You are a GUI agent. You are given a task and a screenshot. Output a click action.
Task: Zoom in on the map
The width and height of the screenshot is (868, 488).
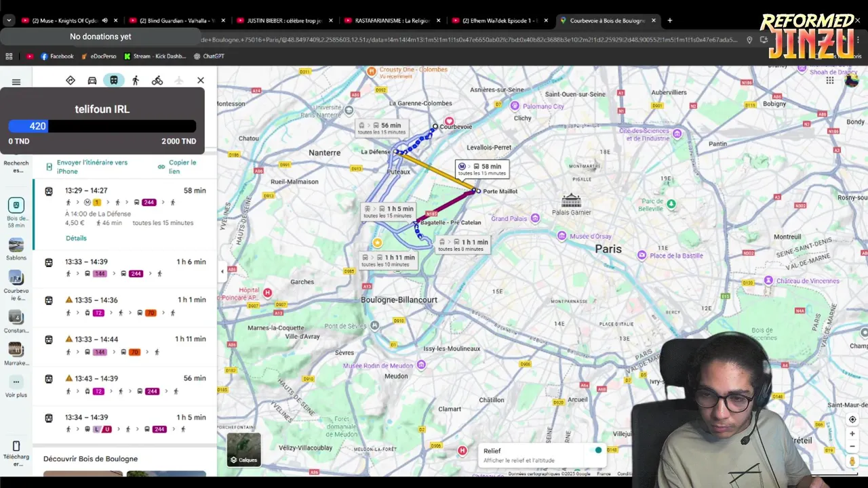click(852, 434)
